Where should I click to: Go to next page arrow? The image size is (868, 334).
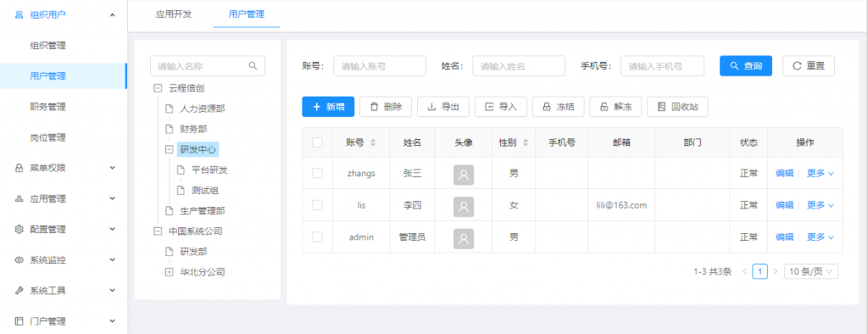tap(776, 271)
